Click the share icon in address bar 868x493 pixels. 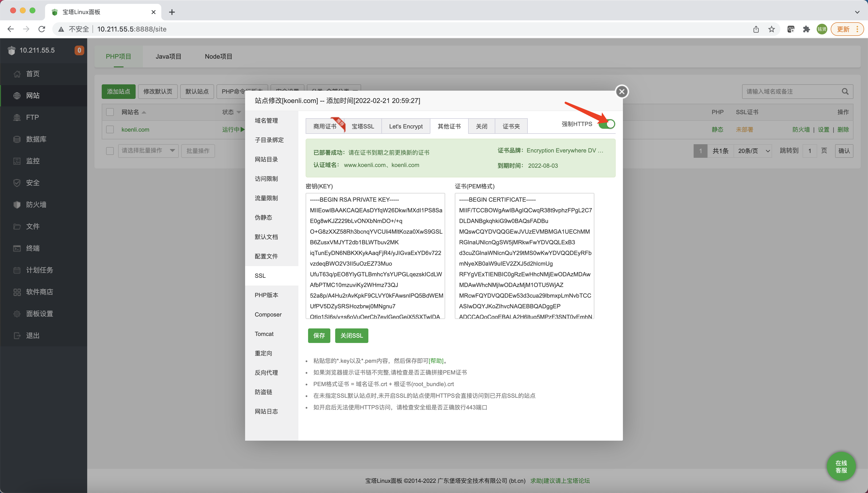pyautogui.click(x=756, y=29)
